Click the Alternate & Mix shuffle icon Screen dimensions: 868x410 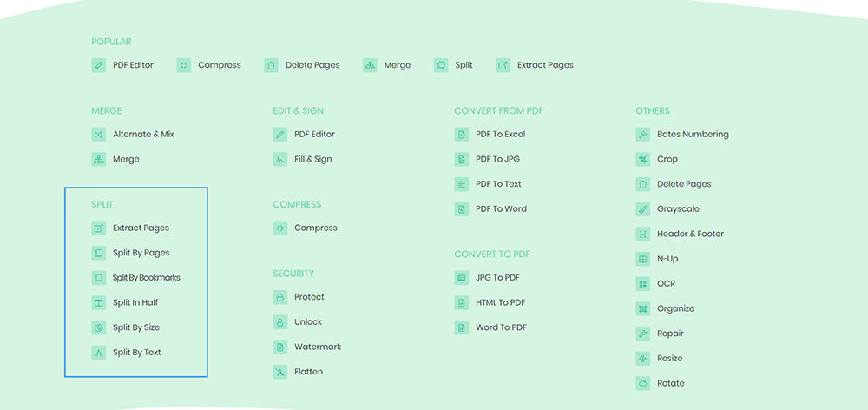pos(99,135)
